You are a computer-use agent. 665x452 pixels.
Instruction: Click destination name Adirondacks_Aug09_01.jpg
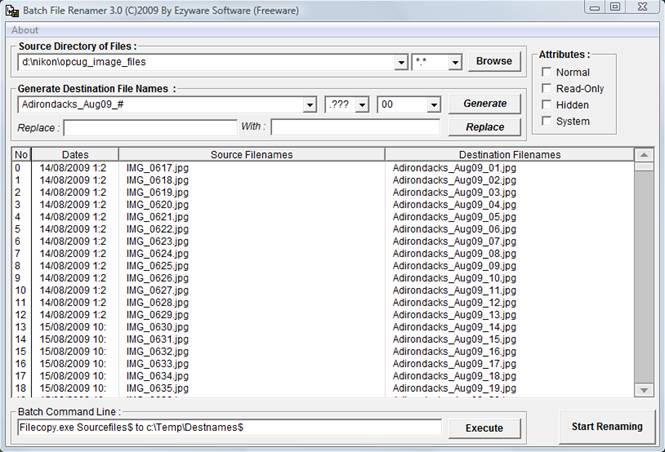pyautogui.click(x=454, y=168)
